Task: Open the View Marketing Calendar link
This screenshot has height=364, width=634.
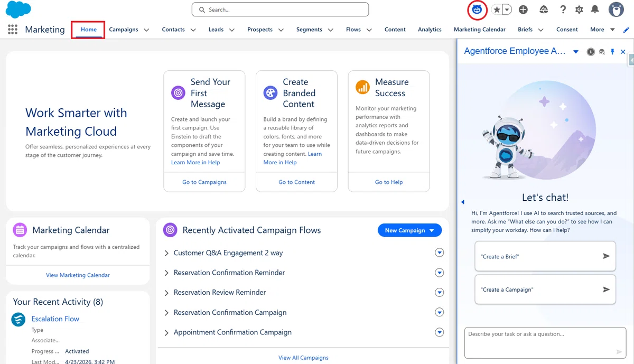Action: (78, 275)
